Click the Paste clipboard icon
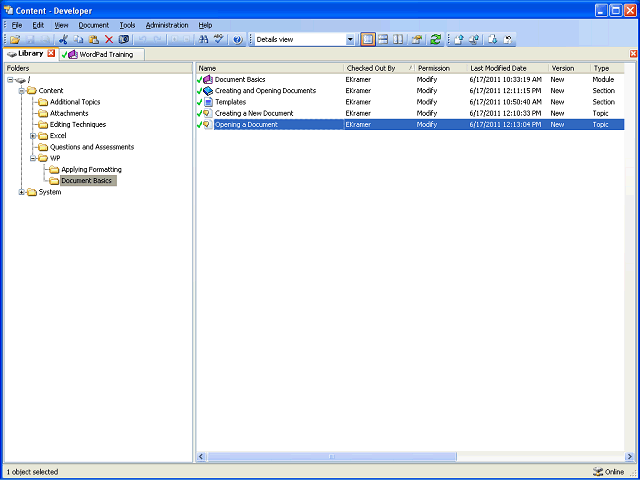640x480 pixels. [x=94, y=40]
